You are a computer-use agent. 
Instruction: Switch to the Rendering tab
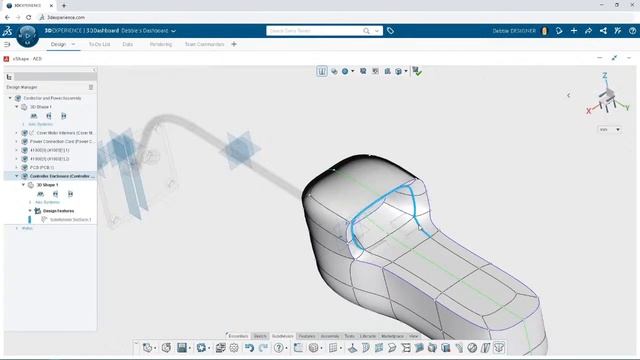click(x=161, y=44)
